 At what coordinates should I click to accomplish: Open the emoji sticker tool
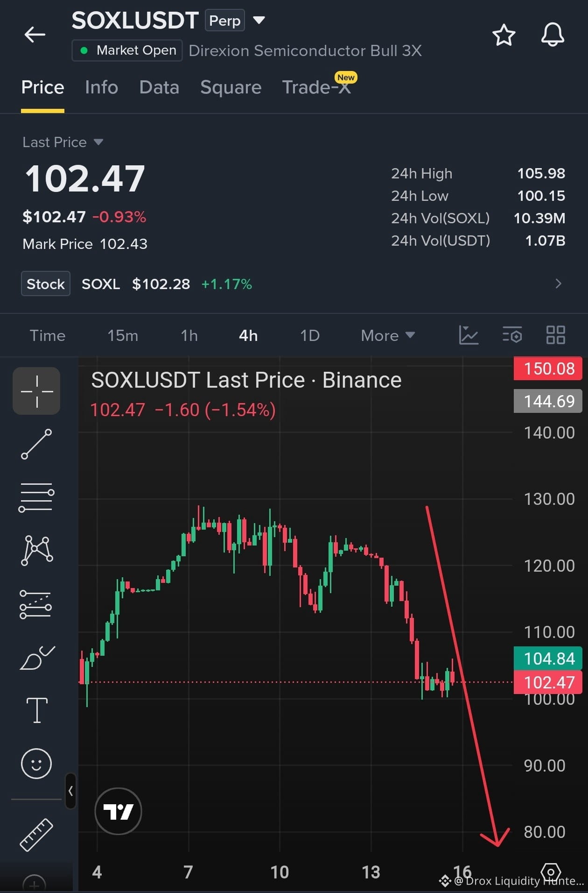click(x=36, y=764)
